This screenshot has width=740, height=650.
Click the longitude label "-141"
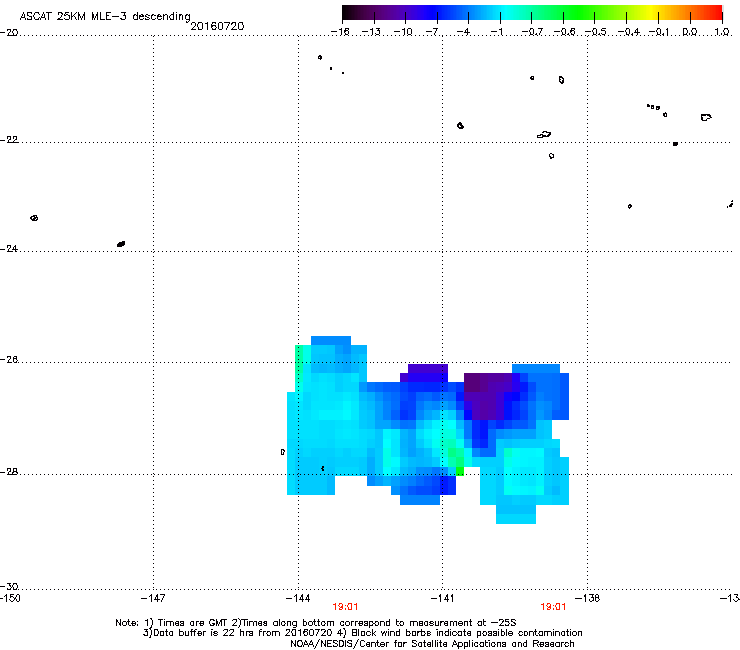[x=442, y=598]
